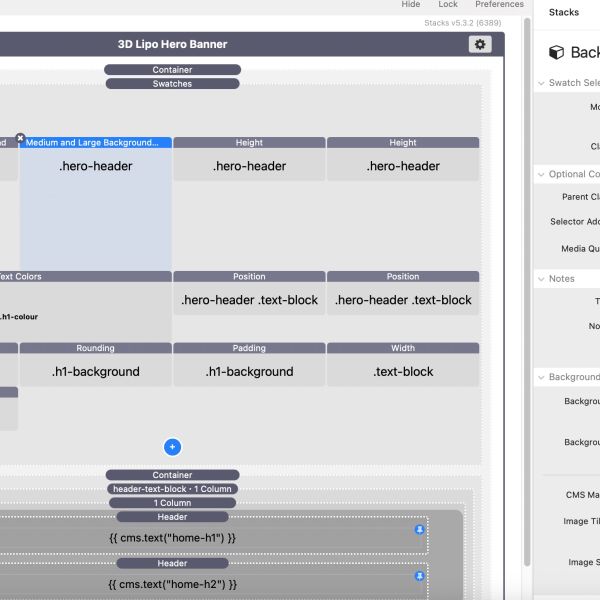The height and width of the screenshot is (600, 600).
Task: Collapse the Notes section
Action: click(x=541, y=279)
